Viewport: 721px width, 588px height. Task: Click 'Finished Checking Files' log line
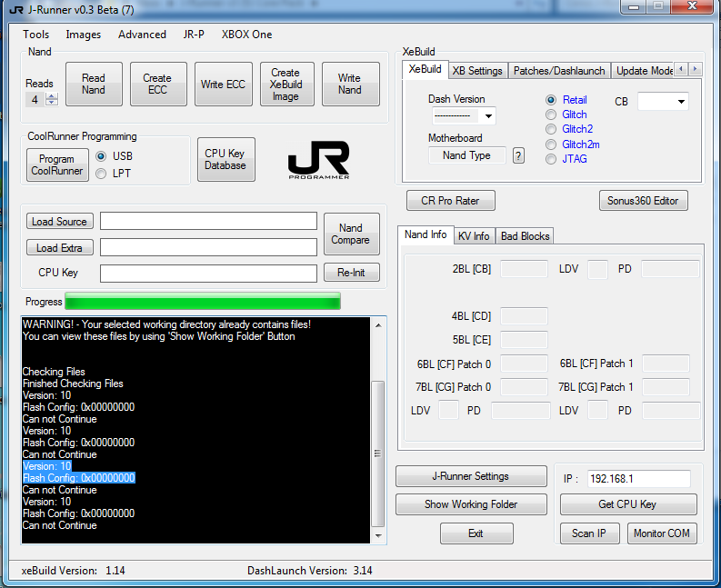click(73, 384)
